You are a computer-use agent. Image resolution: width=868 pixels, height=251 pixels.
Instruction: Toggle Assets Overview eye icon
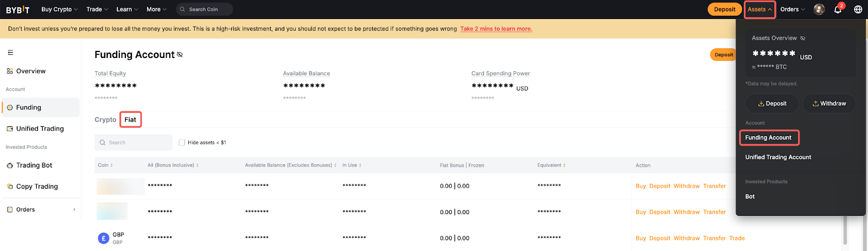803,38
